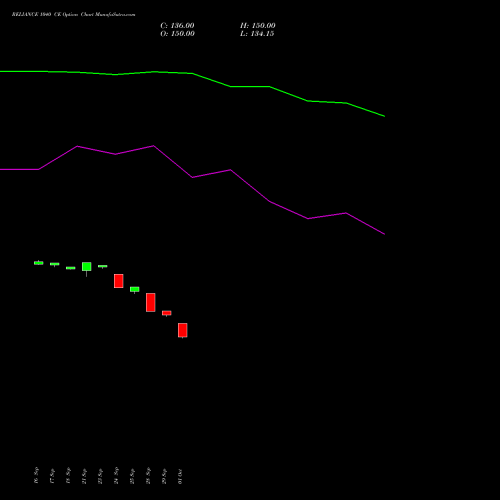
Task: Click the open price value O: 150.00
Action: pos(177,34)
